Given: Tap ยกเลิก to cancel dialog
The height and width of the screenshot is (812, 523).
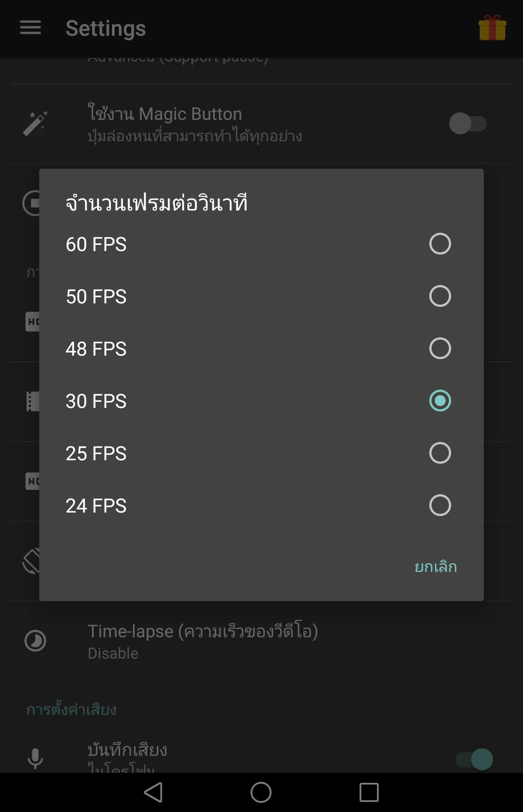Looking at the screenshot, I should coord(435,566).
